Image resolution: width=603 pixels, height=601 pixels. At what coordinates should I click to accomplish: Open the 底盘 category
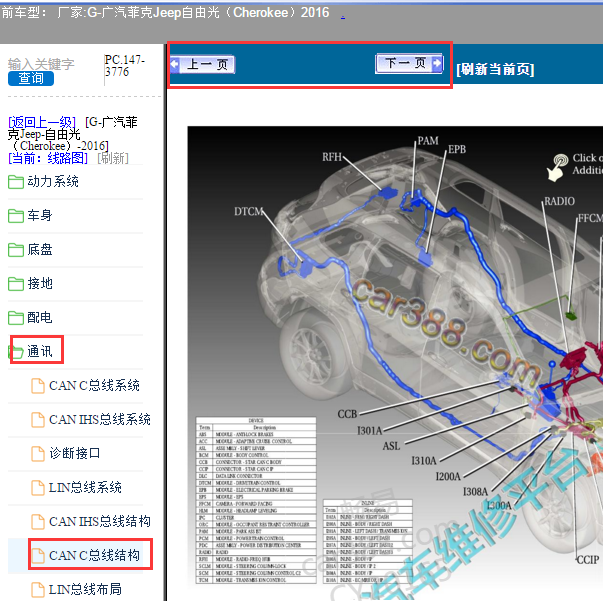click(40, 250)
